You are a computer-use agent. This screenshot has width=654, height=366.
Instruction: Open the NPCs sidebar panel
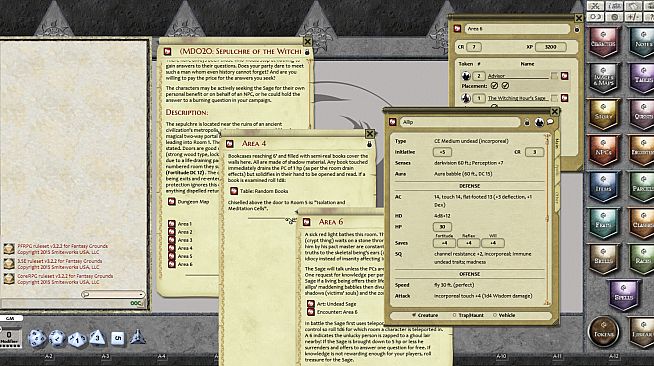tap(603, 150)
